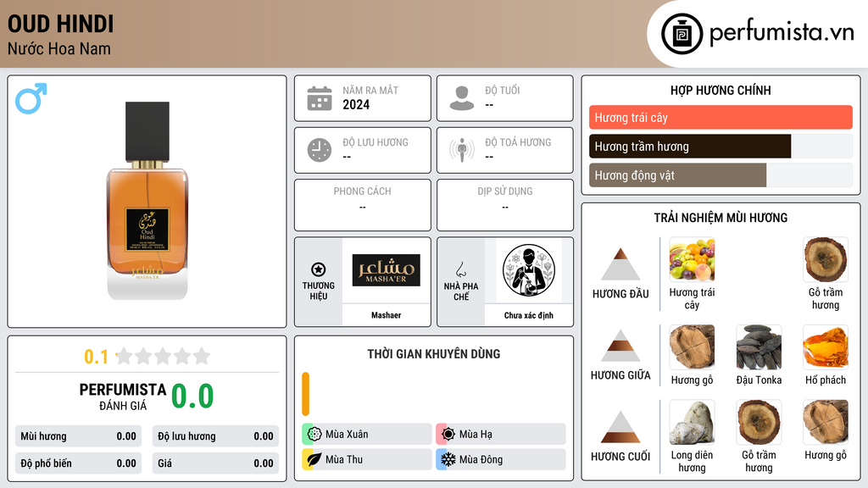Image resolution: width=868 pixels, height=488 pixels.
Task: Click the Trải nghiệm mùi hương heading
Action: 721,218
